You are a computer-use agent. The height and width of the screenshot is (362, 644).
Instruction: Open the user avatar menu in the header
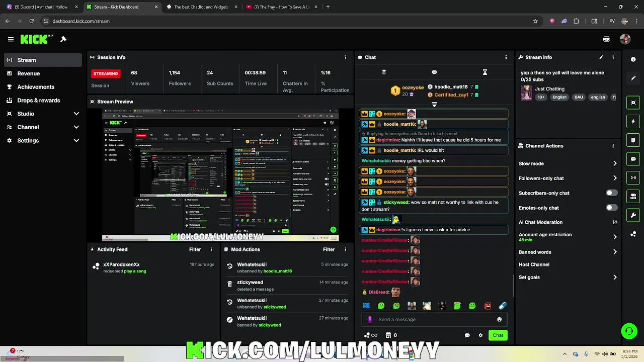(625, 39)
